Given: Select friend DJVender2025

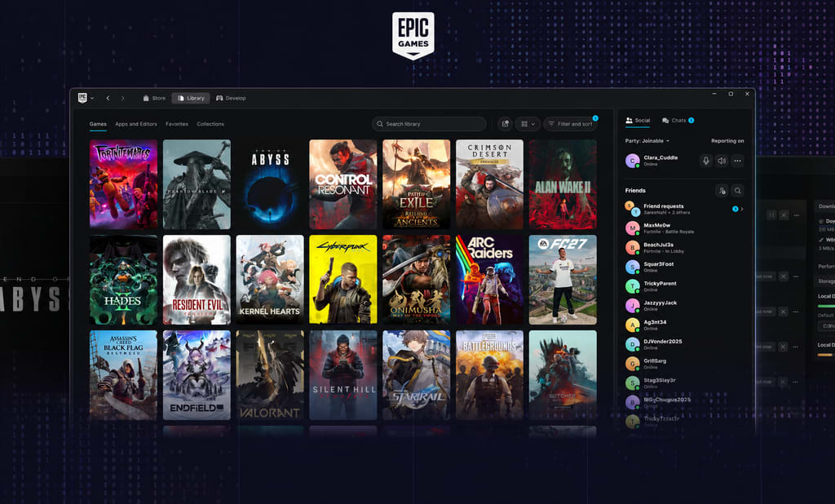Looking at the screenshot, I should (x=684, y=344).
